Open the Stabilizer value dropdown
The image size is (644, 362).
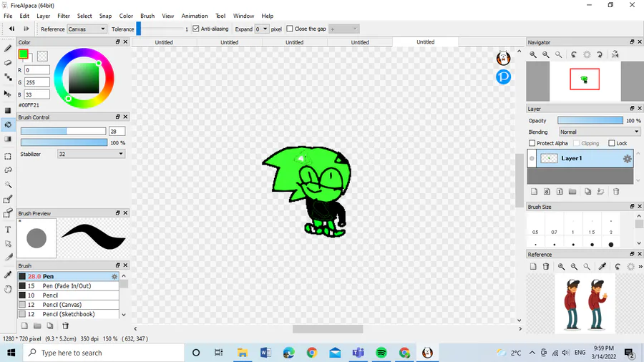point(91,154)
